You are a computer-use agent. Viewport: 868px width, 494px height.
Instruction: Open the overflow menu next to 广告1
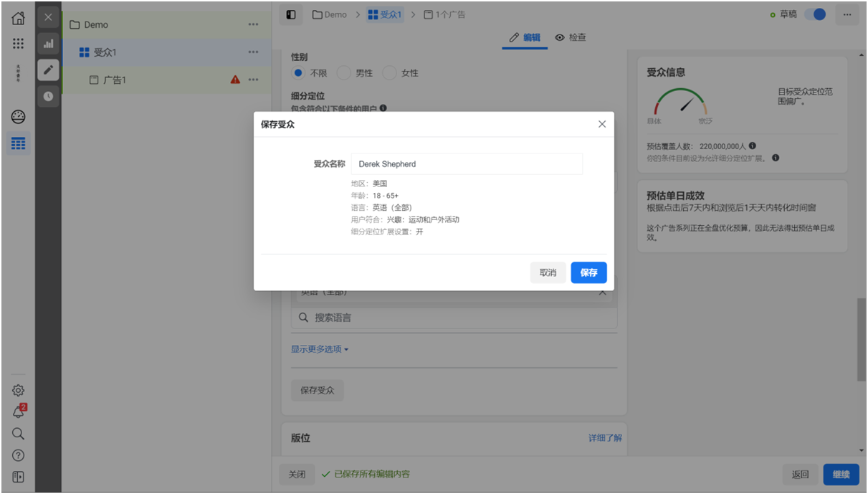253,80
